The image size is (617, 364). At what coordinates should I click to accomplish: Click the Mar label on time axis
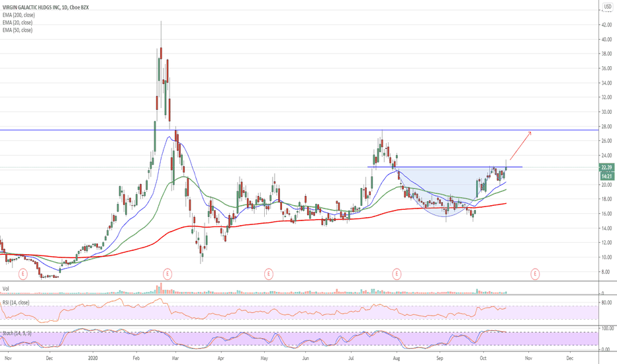click(175, 358)
